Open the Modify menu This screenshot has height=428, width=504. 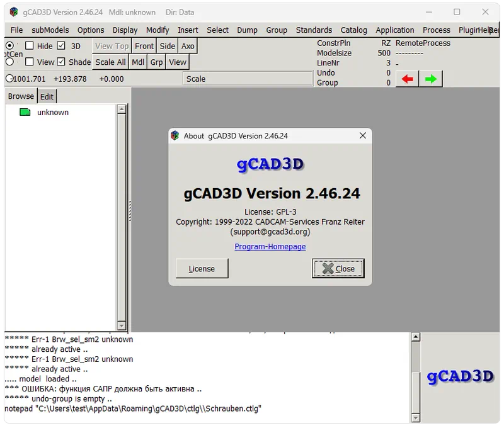[x=157, y=30]
